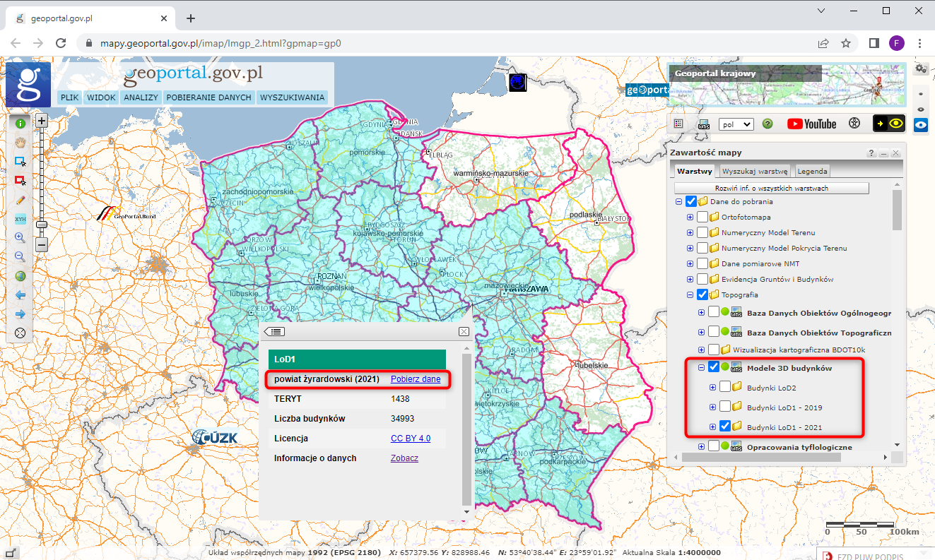Select the hand pan tool
Image resolution: width=935 pixels, height=560 pixels.
tap(20, 142)
